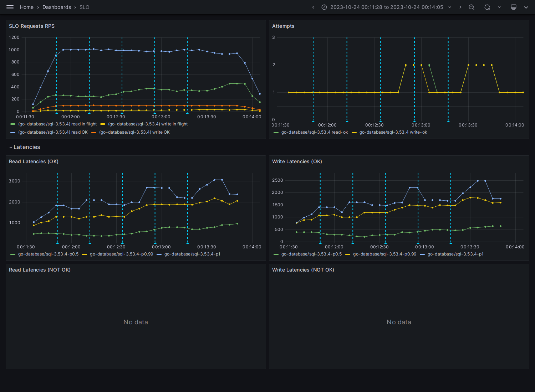The height and width of the screenshot is (392, 535).
Task: Click orange swatch of 'write OK' series
Action: tap(94, 133)
